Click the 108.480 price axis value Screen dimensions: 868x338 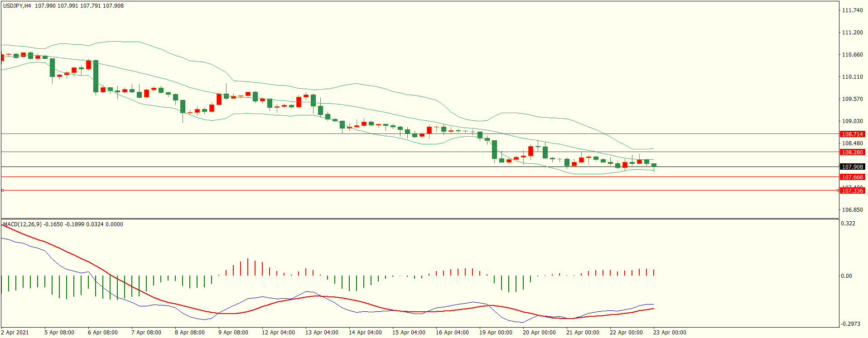852,143
